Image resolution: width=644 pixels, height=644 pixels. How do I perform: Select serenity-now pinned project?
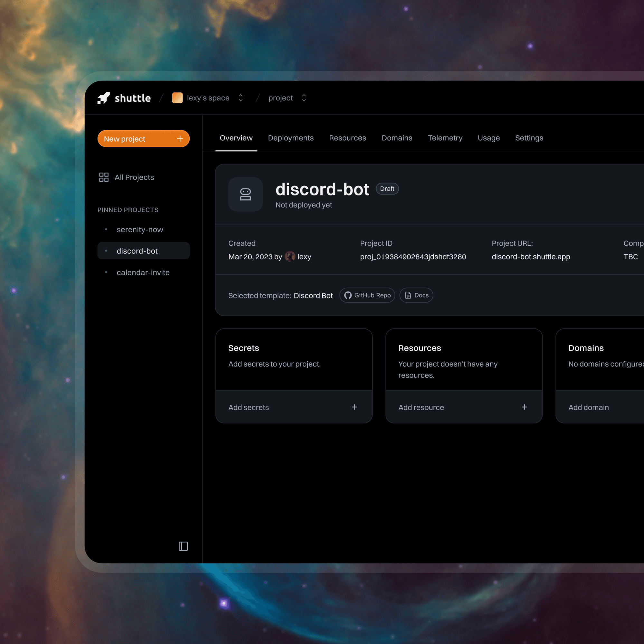[x=140, y=230]
